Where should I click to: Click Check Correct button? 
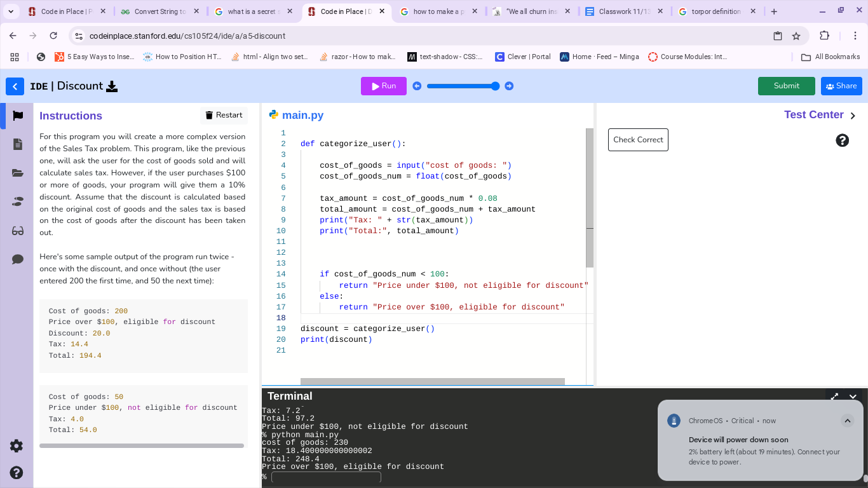coord(638,140)
